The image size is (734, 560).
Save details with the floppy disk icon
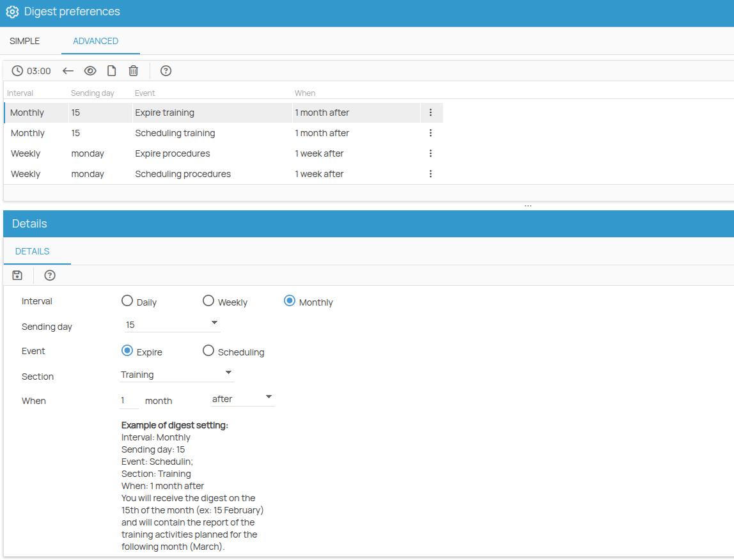coord(17,275)
